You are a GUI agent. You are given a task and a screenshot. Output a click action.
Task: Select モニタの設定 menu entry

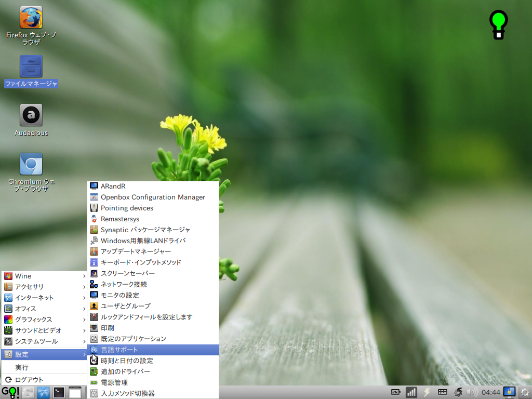point(153,295)
